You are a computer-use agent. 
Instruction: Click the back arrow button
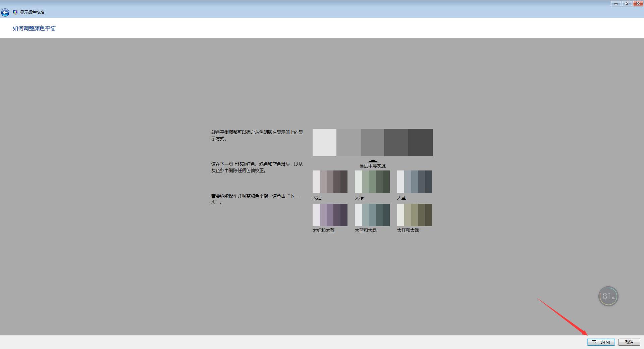pos(5,13)
